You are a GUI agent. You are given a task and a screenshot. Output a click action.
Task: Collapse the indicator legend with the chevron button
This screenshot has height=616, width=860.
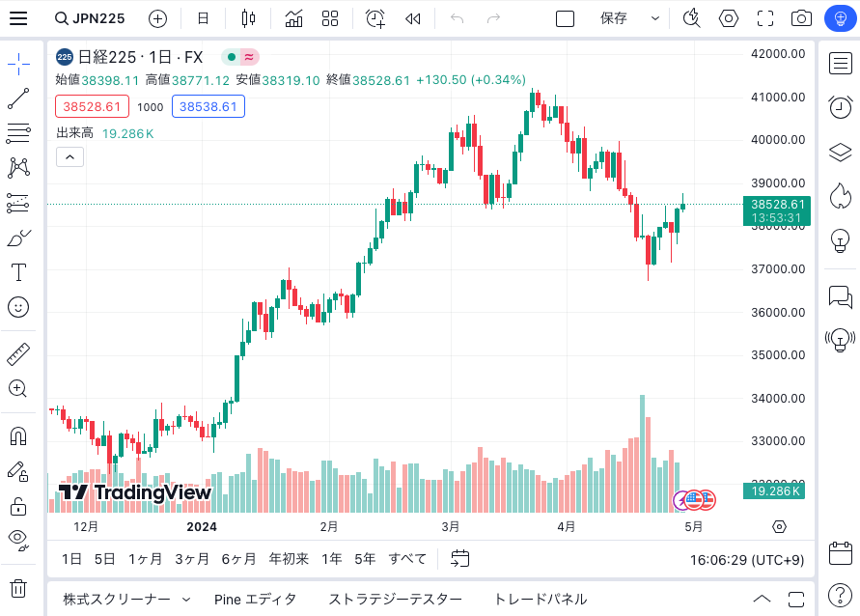click(x=69, y=157)
